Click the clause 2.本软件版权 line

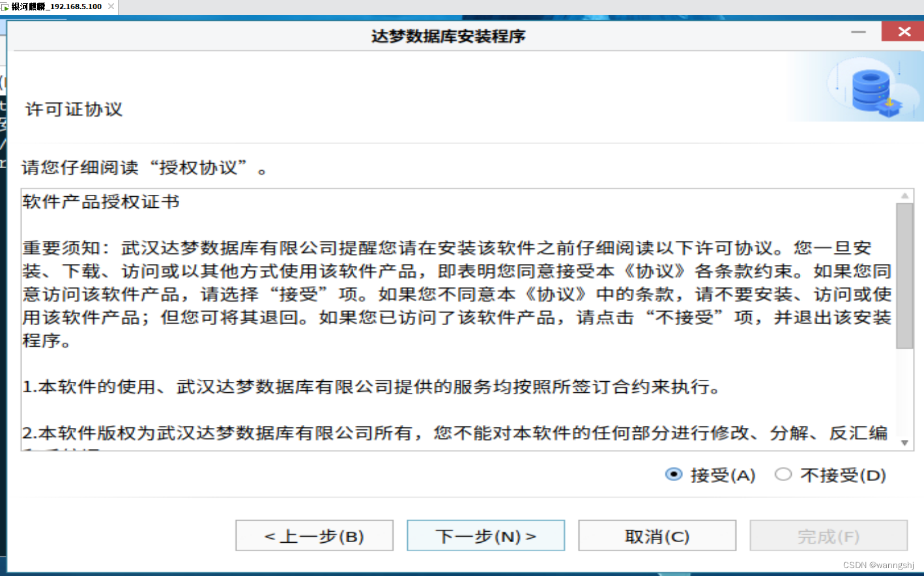point(455,433)
